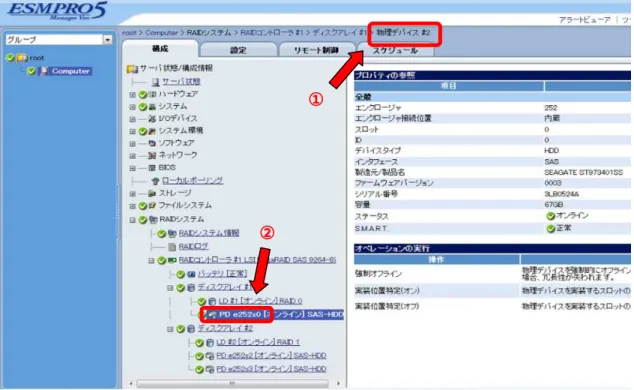
Task: Click the BIOS icon
Action: (x=152, y=168)
